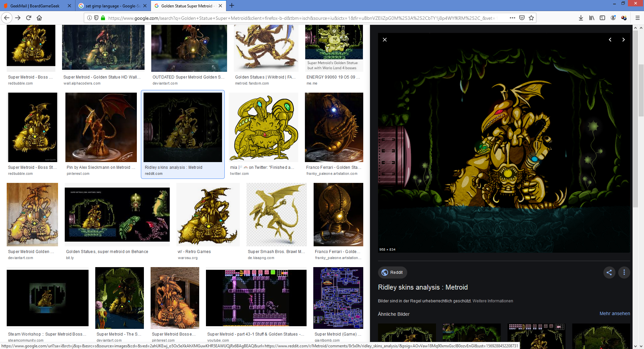Close the Golden Statue Super Metroid tab

point(220,6)
